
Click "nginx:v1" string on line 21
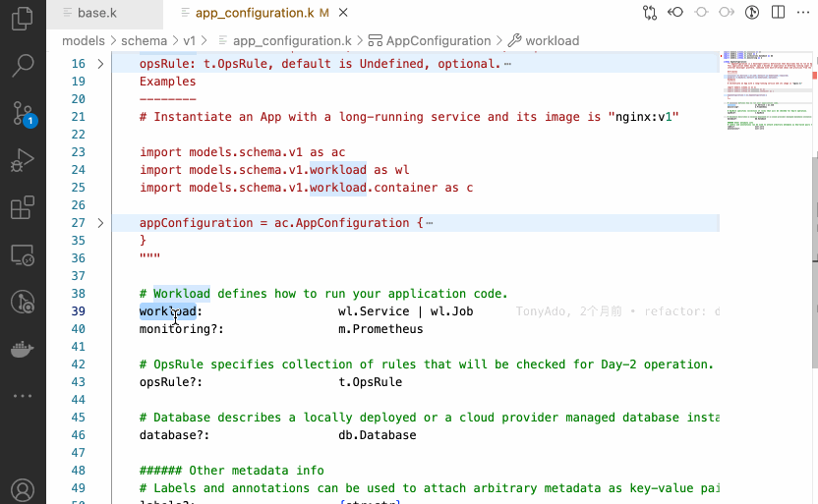pos(643,117)
